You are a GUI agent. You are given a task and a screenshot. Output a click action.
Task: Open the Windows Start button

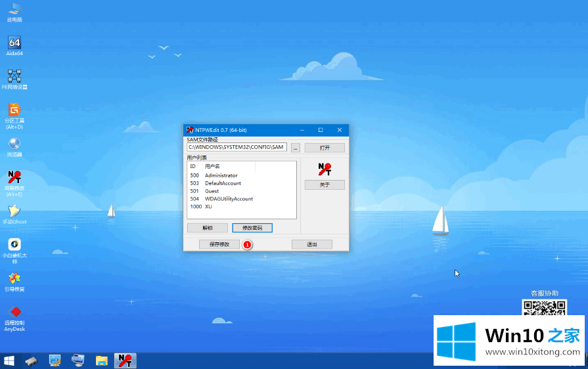9,360
